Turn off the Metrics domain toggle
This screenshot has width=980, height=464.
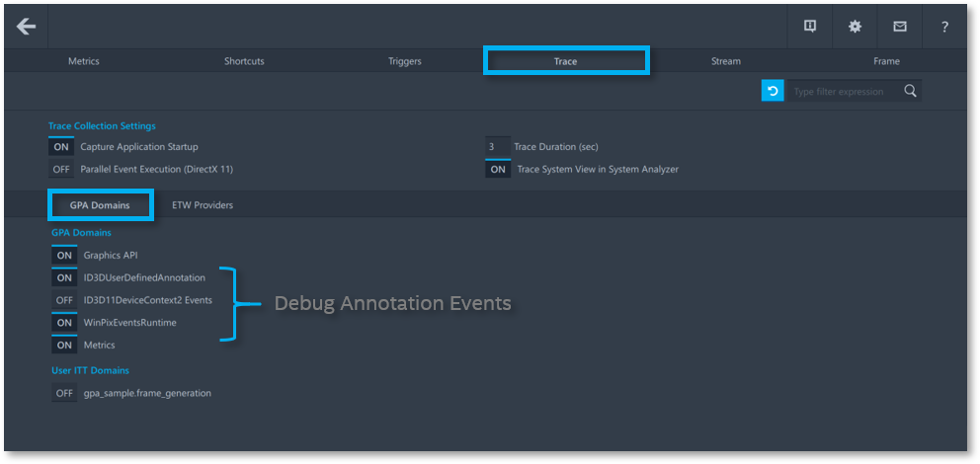pyautogui.click(x=64, y=345)
